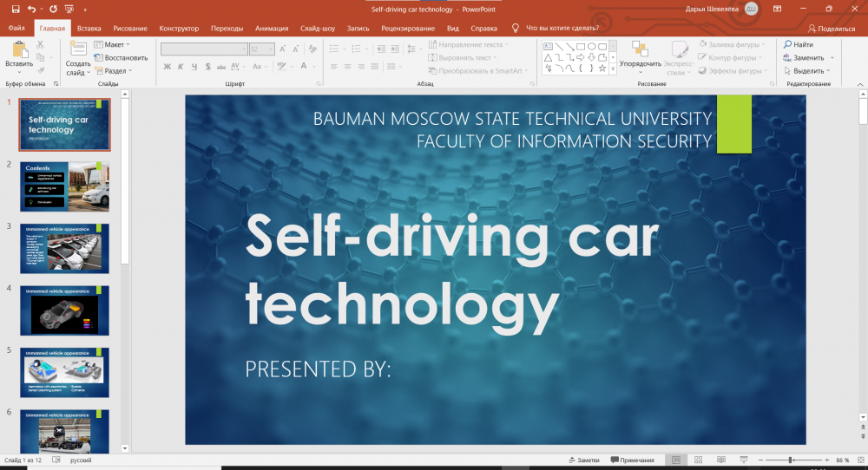Undo the last action
The width and height of the screenshot is (868, 470).
click(31, 9)
